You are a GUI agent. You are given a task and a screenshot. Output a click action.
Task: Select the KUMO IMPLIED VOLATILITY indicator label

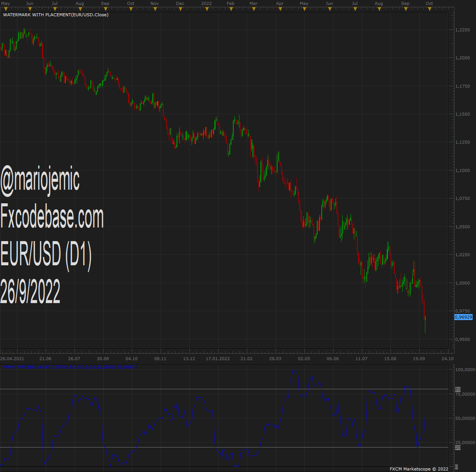tap(70, 367)
